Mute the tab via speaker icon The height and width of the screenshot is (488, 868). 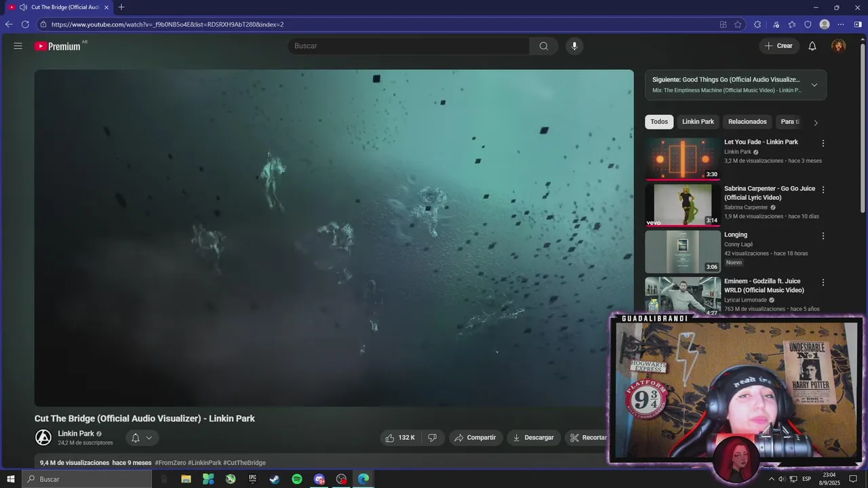click(23, 7)
